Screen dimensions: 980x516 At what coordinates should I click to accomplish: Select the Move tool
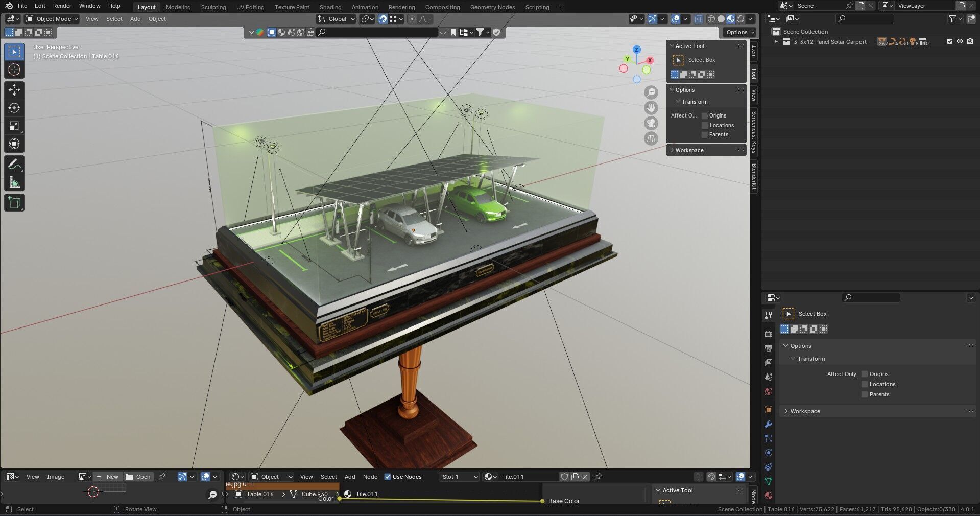tap(14, 90)
